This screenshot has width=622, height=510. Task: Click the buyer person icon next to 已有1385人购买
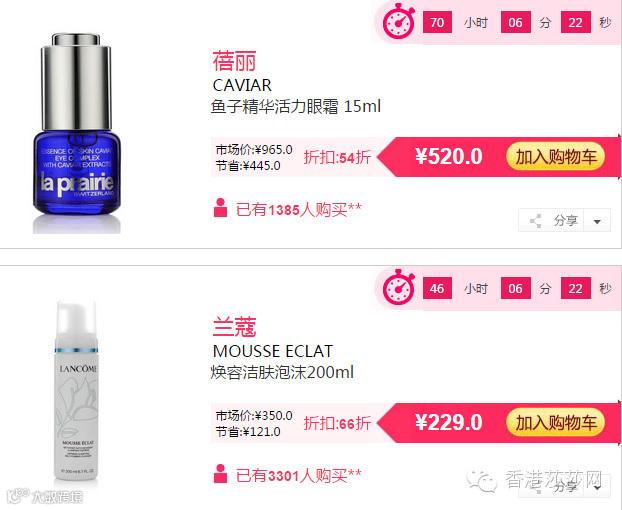coord(220,208)
